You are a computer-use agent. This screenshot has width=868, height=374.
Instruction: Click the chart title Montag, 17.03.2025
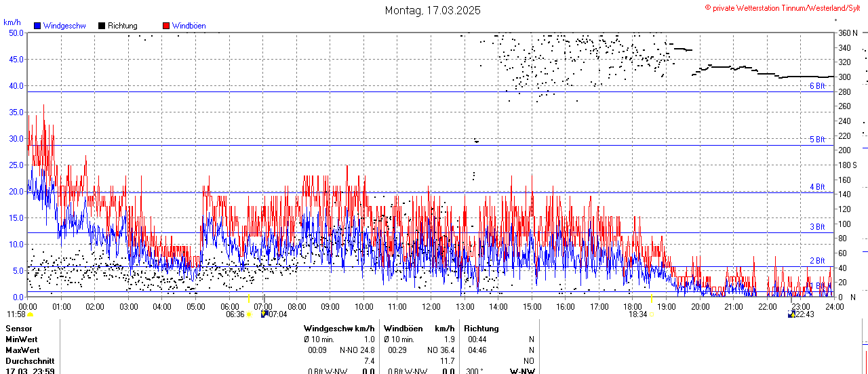(433, 10)
